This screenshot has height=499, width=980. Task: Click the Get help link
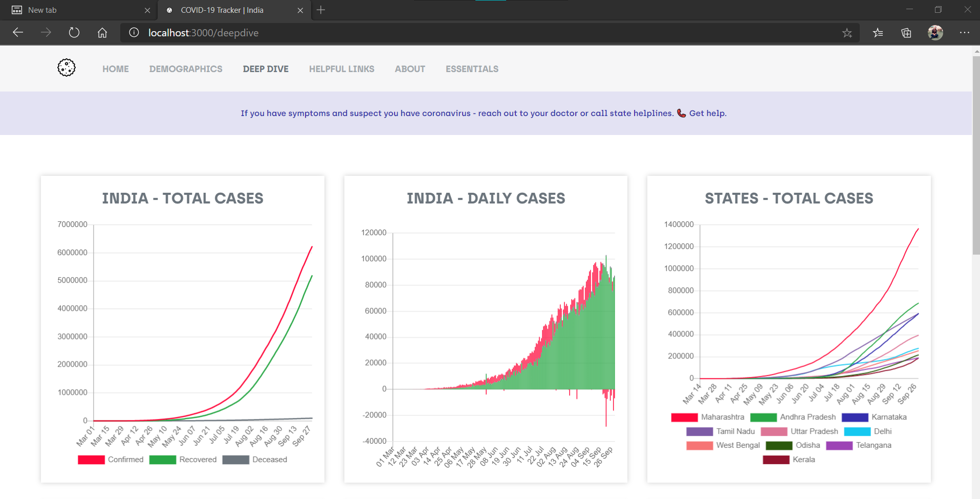(x=708, y=114)
